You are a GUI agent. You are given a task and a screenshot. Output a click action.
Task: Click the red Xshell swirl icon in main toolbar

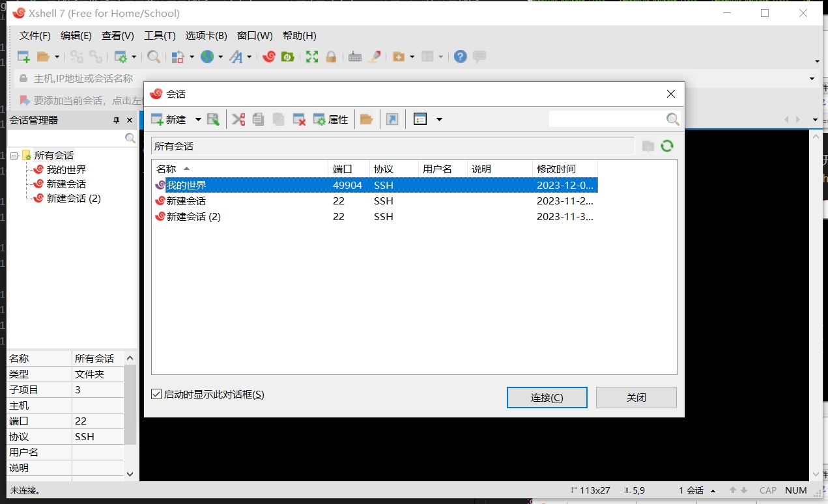269,57
